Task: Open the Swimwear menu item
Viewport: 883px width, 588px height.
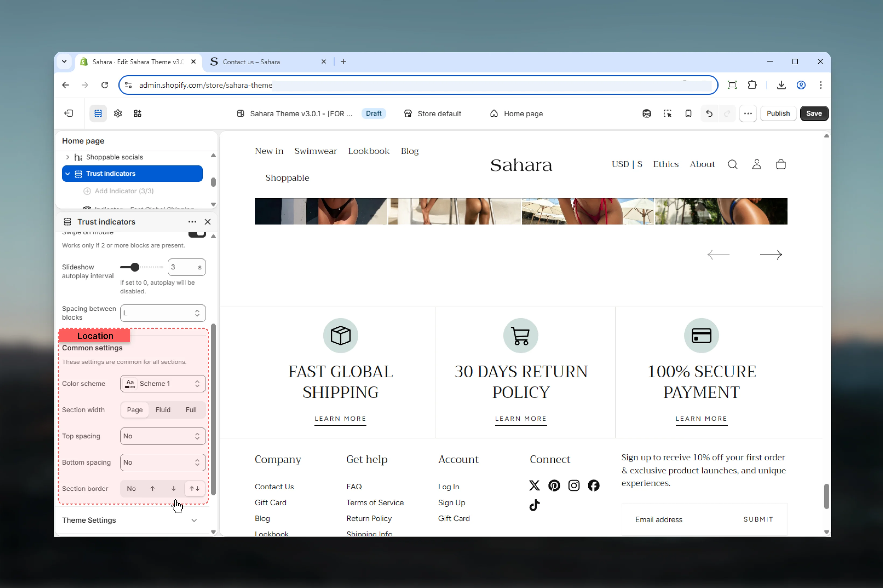Action: [x=316, y=151]
